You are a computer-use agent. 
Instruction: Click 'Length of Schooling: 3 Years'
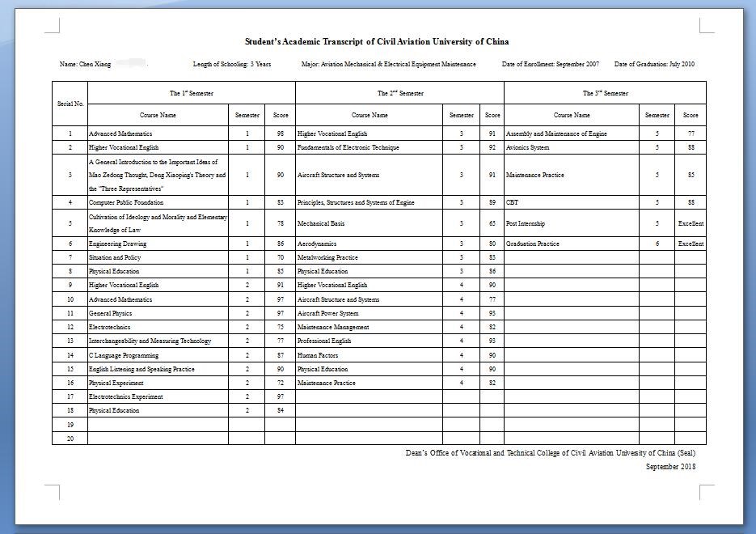pyautogui.click(x=232, y=64)
